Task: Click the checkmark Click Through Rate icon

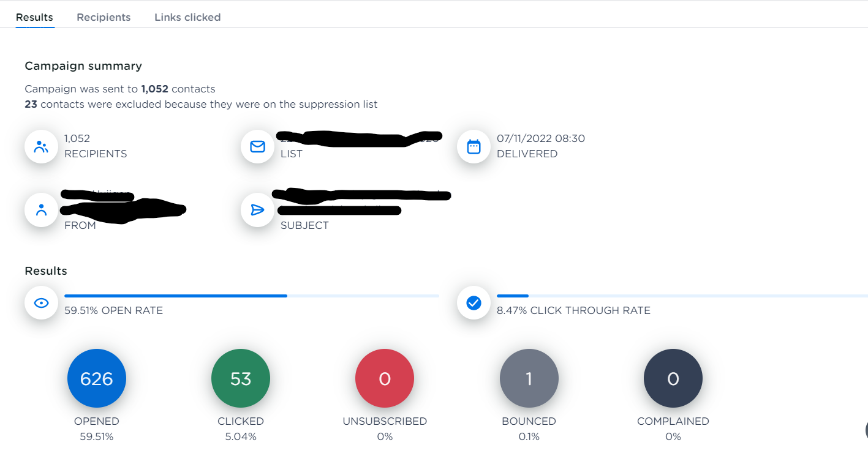Action: (474, 303)
